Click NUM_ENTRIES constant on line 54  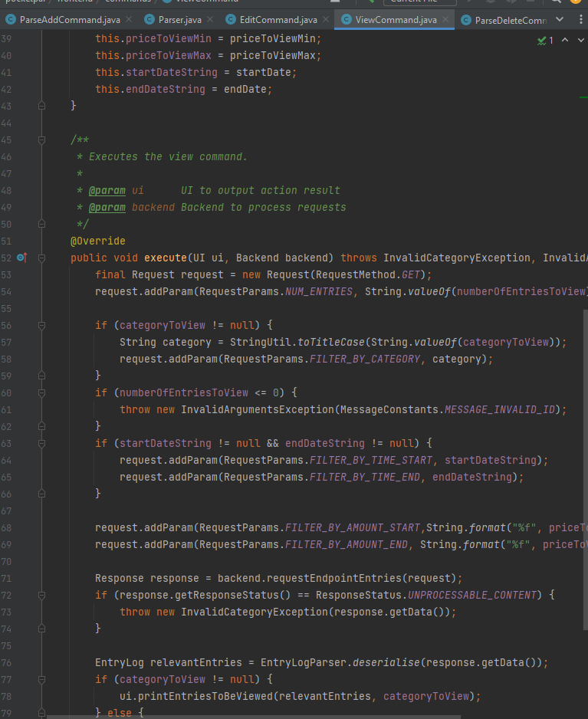click(319, 291)
